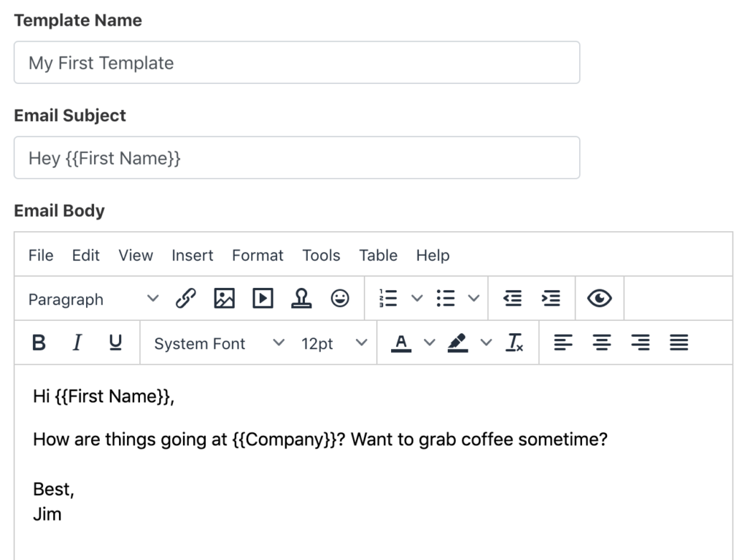The width and height of the screenshot is (747, 560).
Task: Click the insert link icon
Action: point(185,298)
